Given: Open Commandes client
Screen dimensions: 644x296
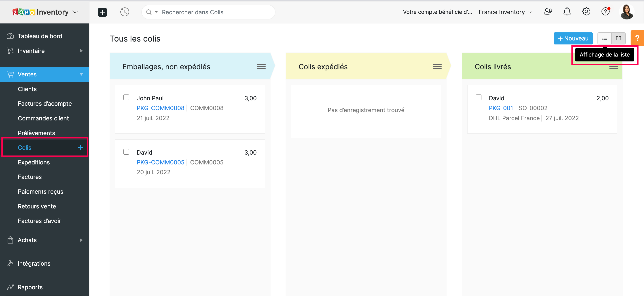Looking at the screenshot, I should tap(43, 118).
